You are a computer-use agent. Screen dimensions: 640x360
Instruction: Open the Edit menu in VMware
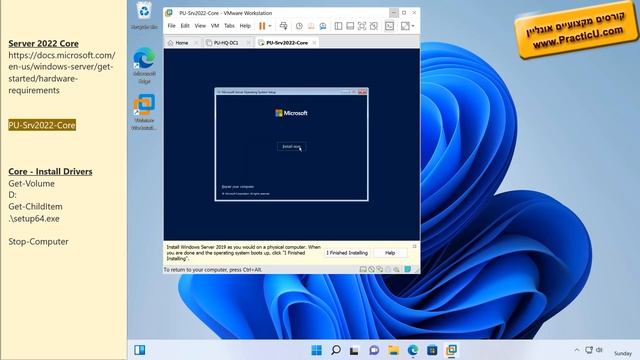[x=185, y=26]
